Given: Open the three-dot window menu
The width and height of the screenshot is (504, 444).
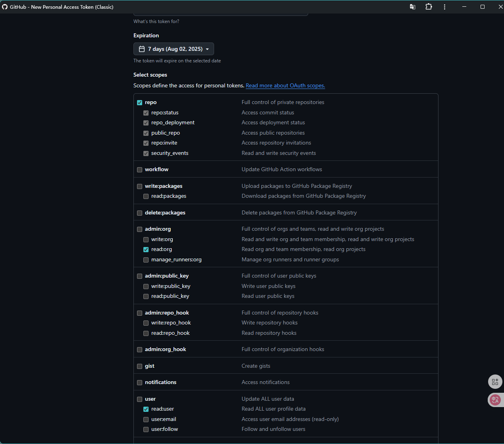Looking at the screenshot, I should (x=444, y=7).
